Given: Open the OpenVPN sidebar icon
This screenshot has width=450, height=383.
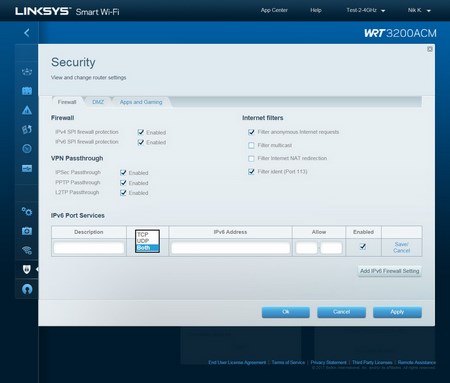Looking at the screenshot, I should click(x=27, y=289).
